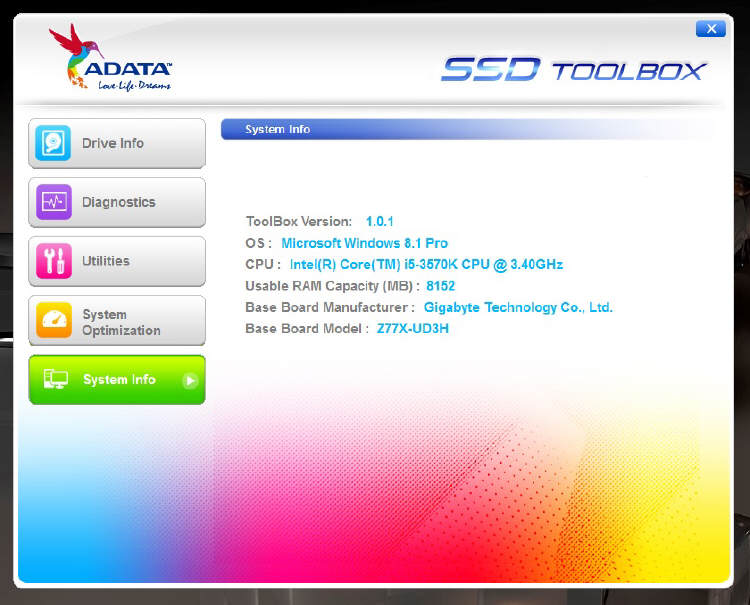Click the arrow on System Info button

click(190, 381)
